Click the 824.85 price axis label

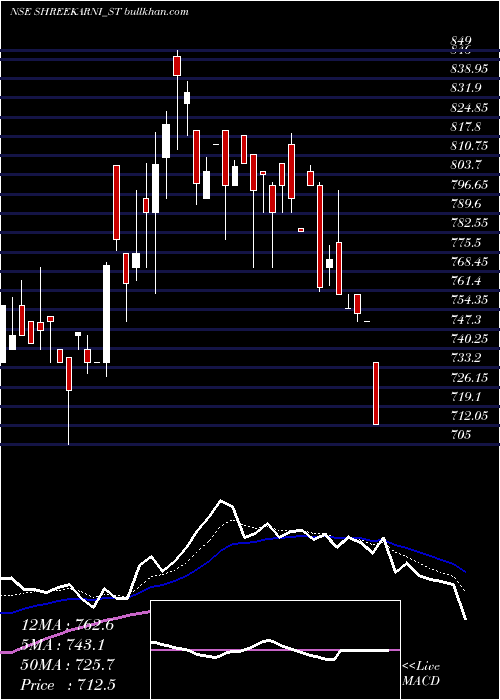point(470,108)
